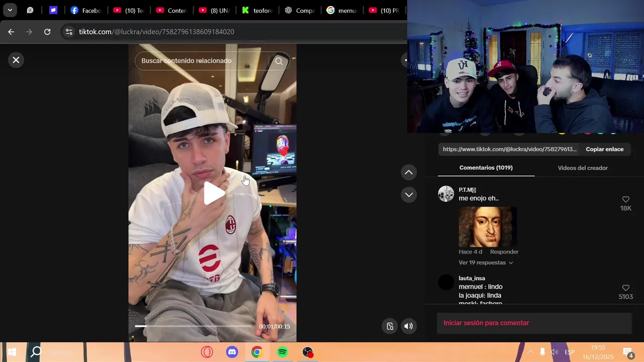644x362 pixels.
Task: Open lauta_insa's profile avatar
Action: (x=446, y=282)
